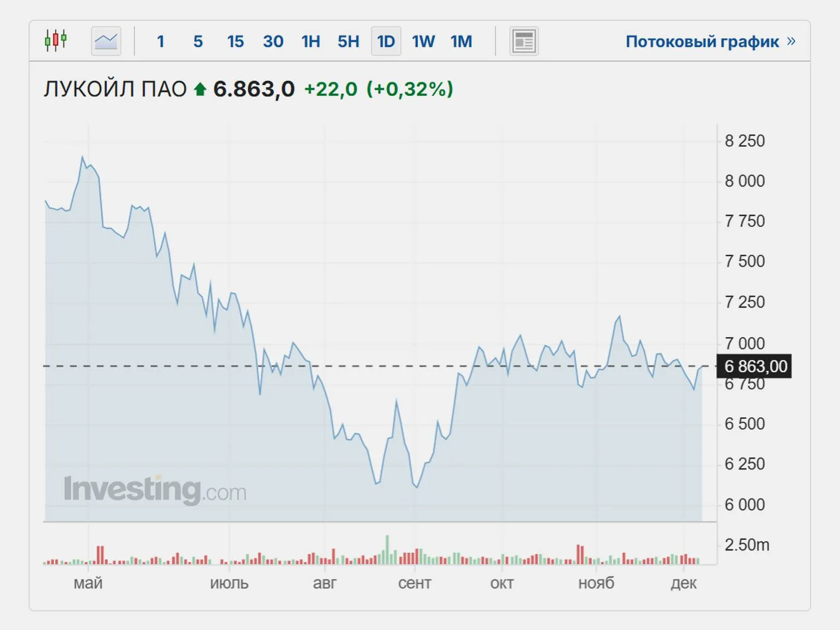Viewport: 840px width, 630px height.
Task: Select the 1D daily interval
Action: click(386, 41)
